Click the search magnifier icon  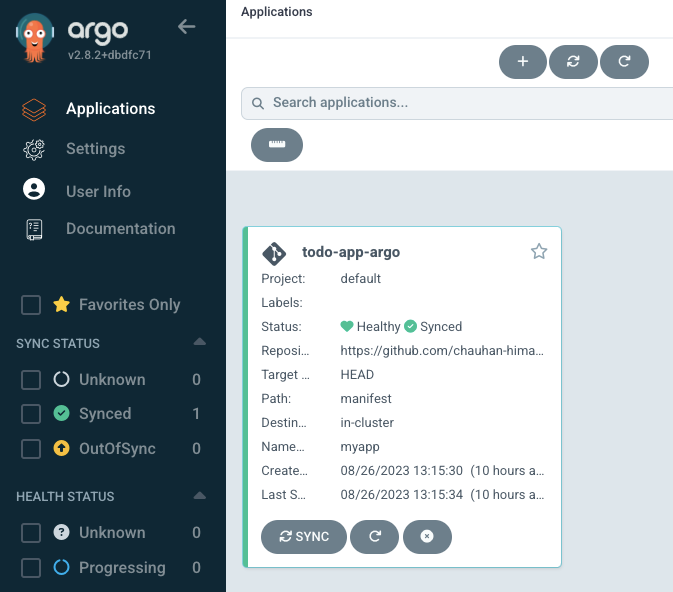[258, 103]
